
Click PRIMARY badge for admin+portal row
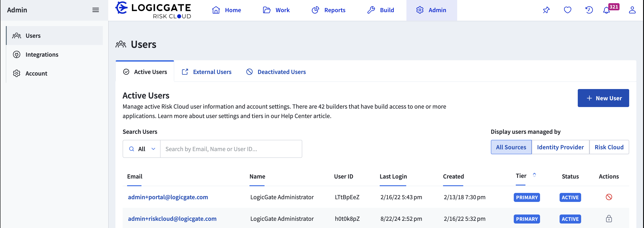(527, 197)
